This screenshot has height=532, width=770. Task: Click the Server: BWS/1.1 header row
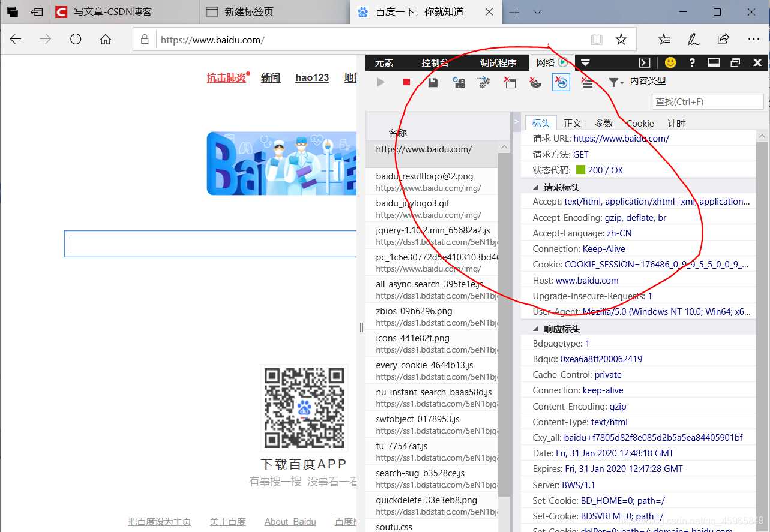coord(639,485)
